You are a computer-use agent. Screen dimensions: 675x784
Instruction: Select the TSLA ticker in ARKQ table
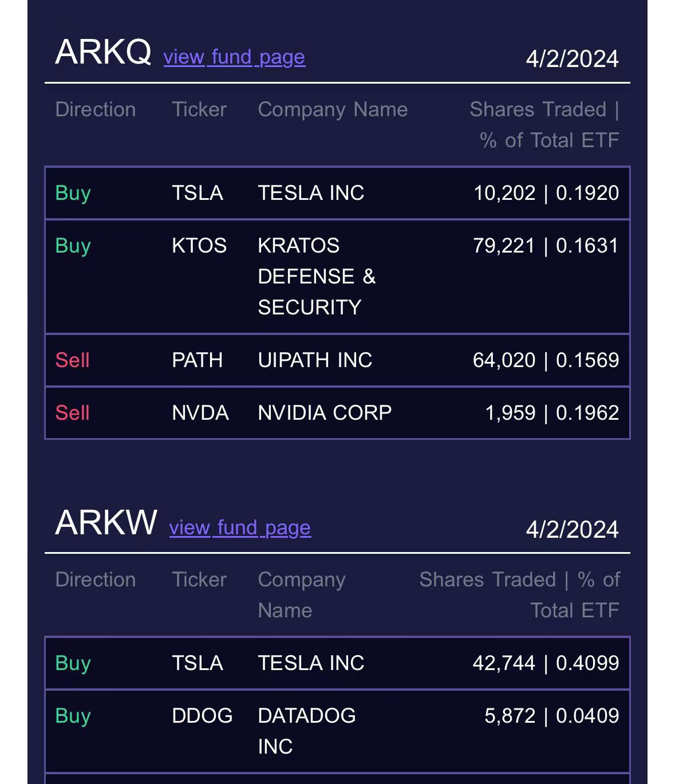point(197,193)
